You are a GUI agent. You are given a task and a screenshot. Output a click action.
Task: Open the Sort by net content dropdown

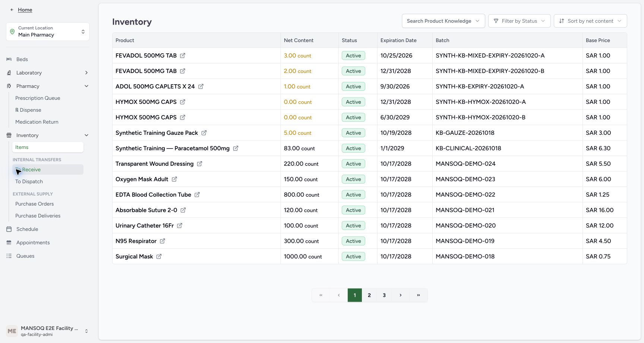tap(590, 21)
